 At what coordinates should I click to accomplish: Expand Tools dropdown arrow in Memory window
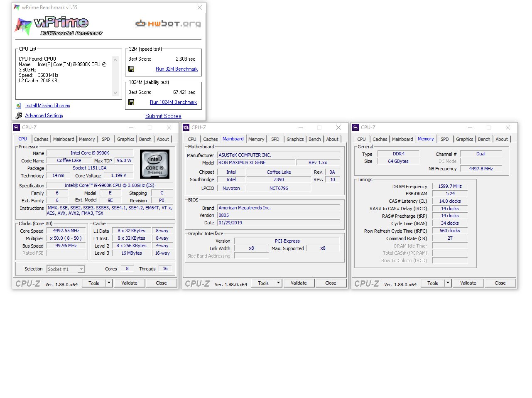[448, 283]
